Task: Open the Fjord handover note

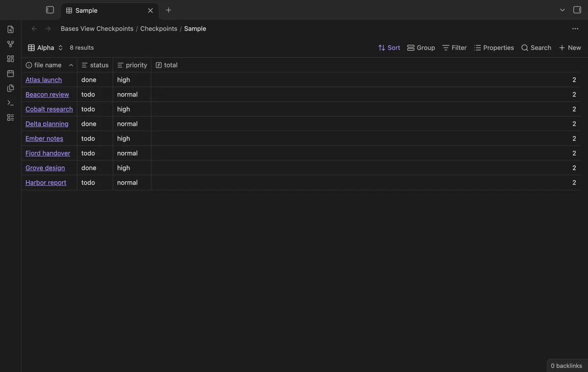Action: [48, 153]
